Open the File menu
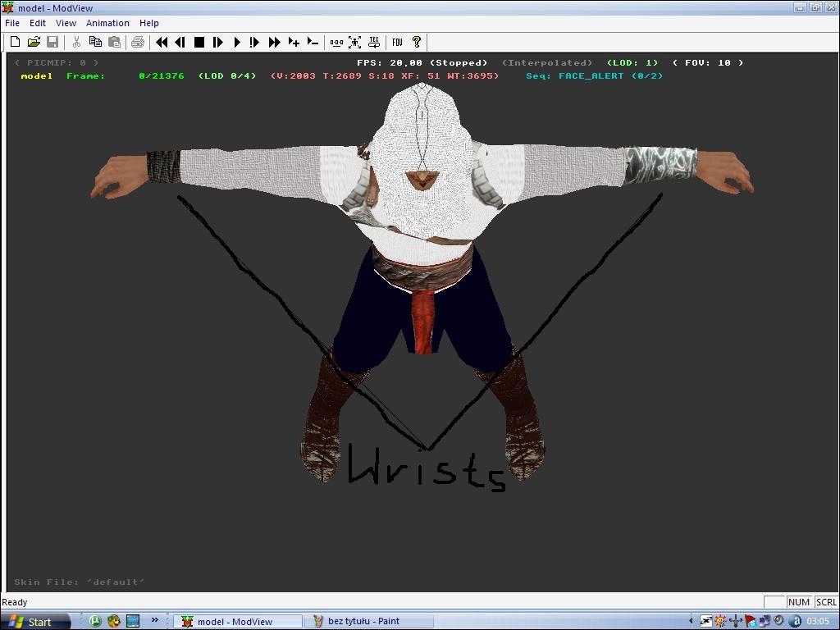This screenshot has width=840, height=630. coord(12,23)
